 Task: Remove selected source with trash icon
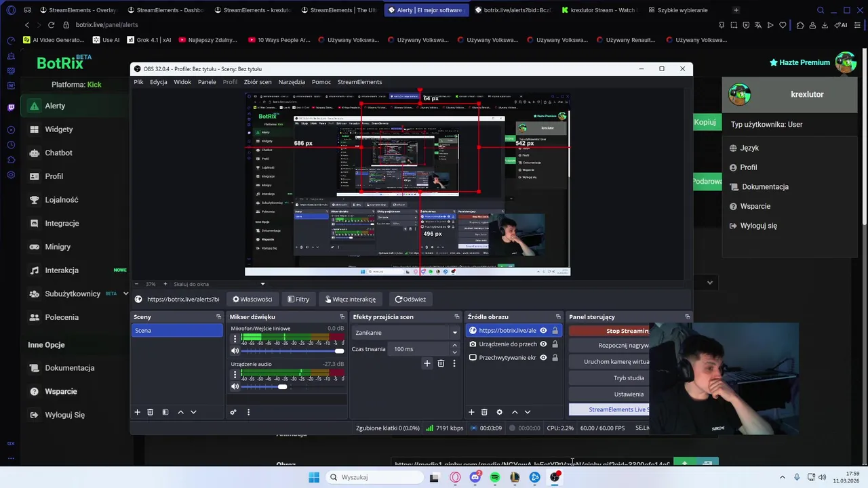(484, 412)
